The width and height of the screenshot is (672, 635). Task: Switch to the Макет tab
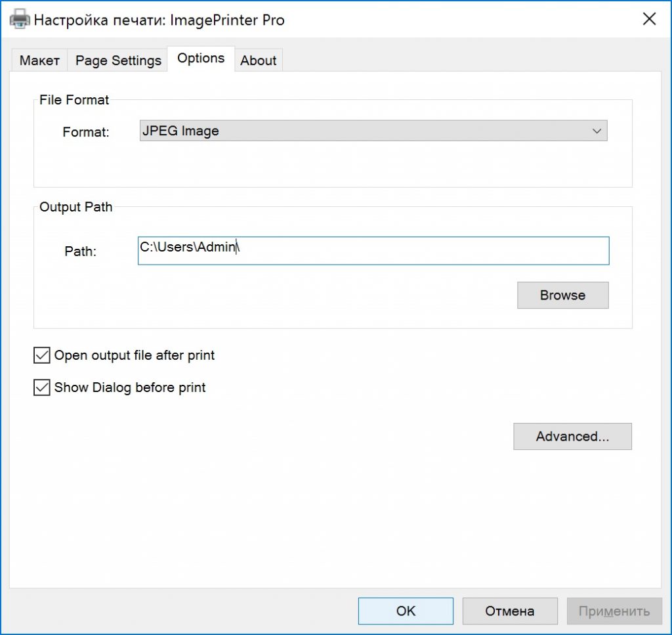tap(39, 60)
